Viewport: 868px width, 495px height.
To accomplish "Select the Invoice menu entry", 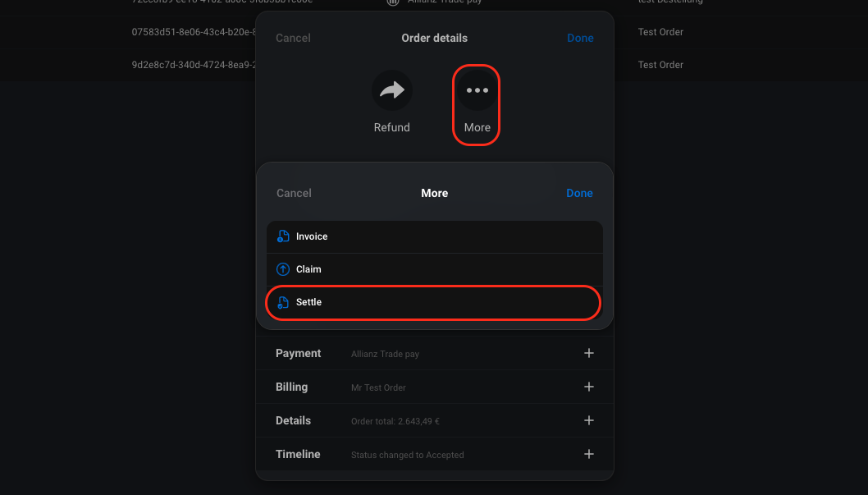I will point(435,237).
